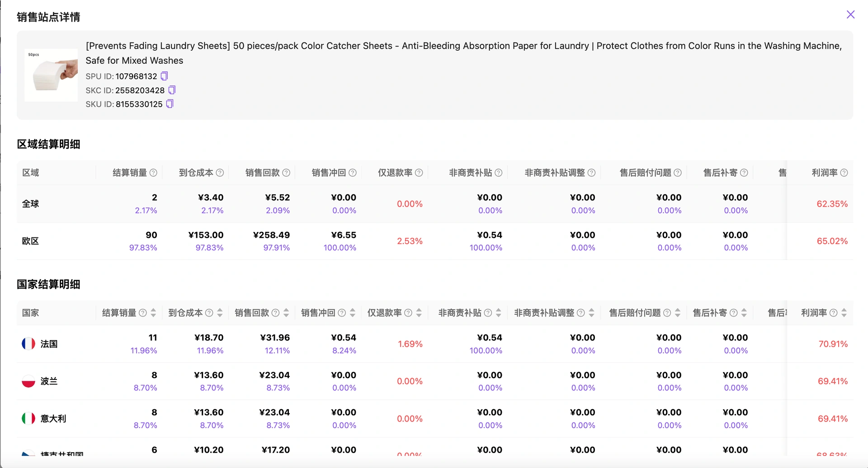868x468 pixels.
Task: Sort country table by 利润率
Action: [x=844, y=313]
